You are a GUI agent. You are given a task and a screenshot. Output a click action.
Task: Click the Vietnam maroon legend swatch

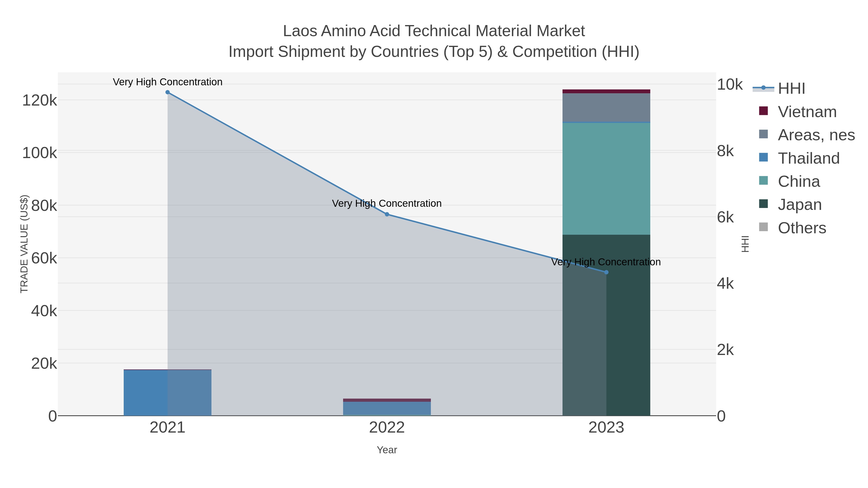click(x=764, y=111)
